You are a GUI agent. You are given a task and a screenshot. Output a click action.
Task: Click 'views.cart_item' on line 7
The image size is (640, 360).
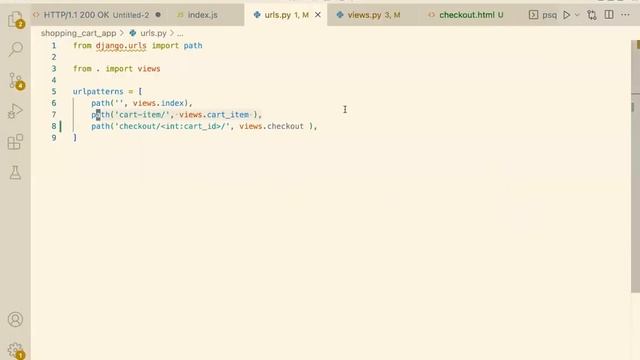pyautogui.click(x=214, y=115)
